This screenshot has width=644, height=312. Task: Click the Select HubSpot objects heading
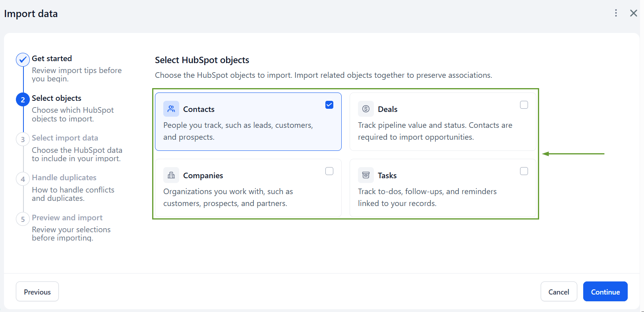pyautogui.click(x=202, y=60)
